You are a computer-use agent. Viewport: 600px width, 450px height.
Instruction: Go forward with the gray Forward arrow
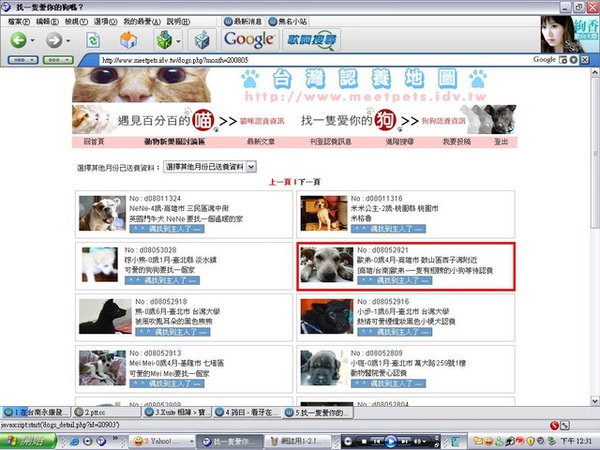54,40
